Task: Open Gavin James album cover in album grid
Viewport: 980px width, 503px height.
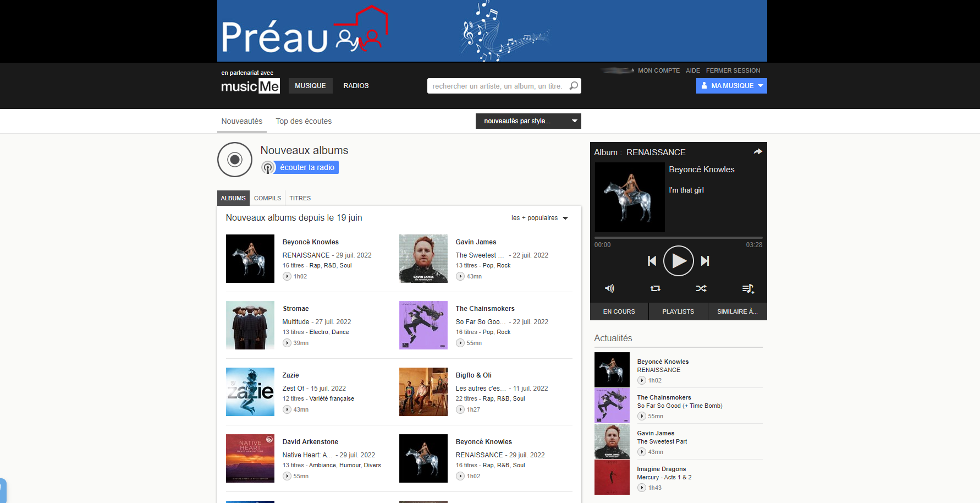Action: click(423, 259)
